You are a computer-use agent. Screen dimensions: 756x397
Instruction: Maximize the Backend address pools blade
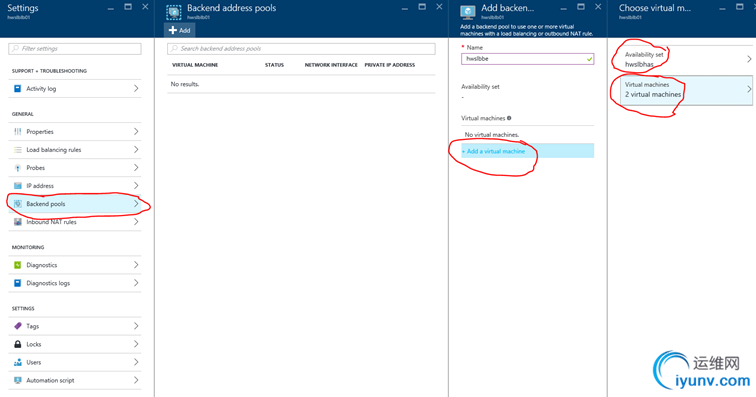[x=422, y=7]
